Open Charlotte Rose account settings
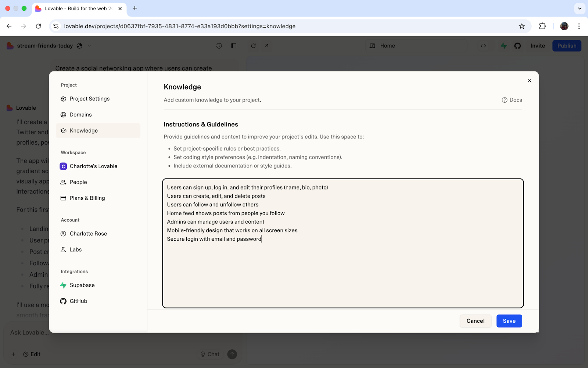Image resolution: width=588 pixels, height=368 pixels. point(98,234)
